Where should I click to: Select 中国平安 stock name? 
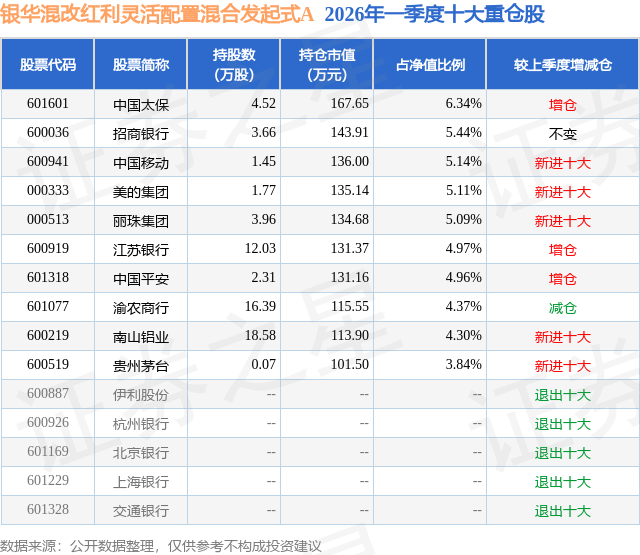pos(141,279)
